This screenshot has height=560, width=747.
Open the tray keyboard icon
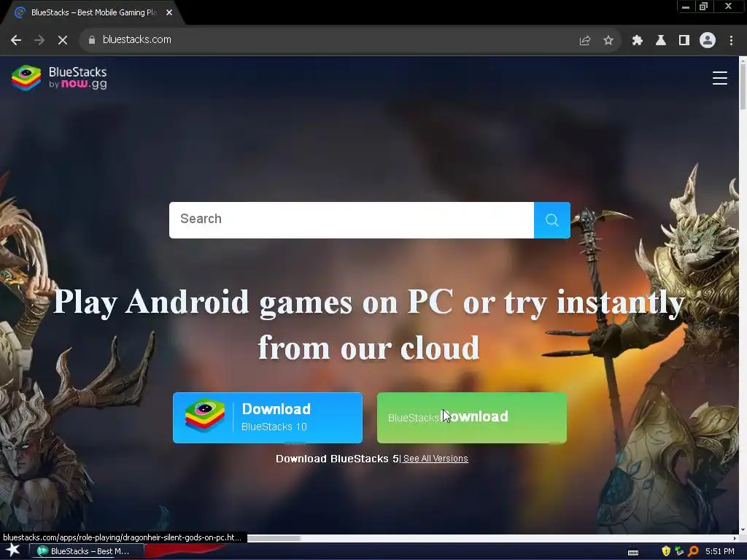pos(632,552)
